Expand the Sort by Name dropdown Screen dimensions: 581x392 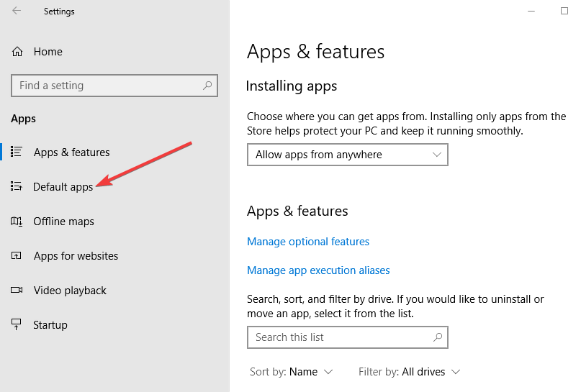(x=292, y=372)
